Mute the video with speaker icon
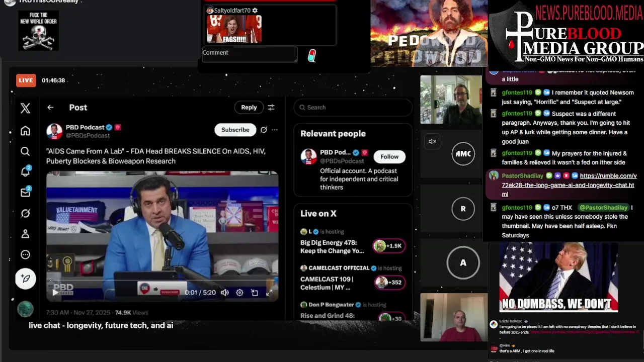644x362 pixels. point(225,292)
